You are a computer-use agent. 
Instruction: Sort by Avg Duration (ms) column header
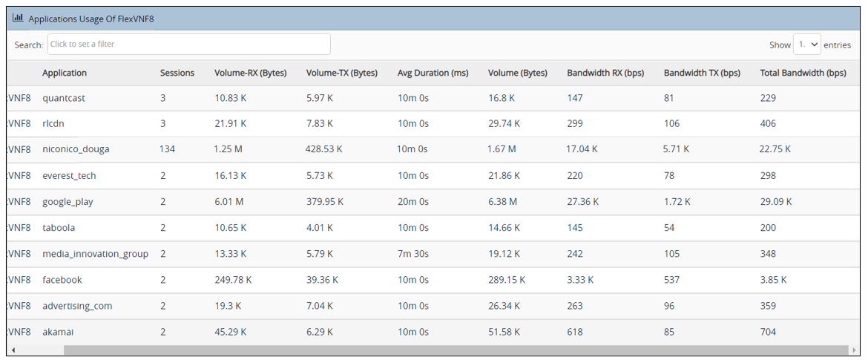tap(433, 73)
